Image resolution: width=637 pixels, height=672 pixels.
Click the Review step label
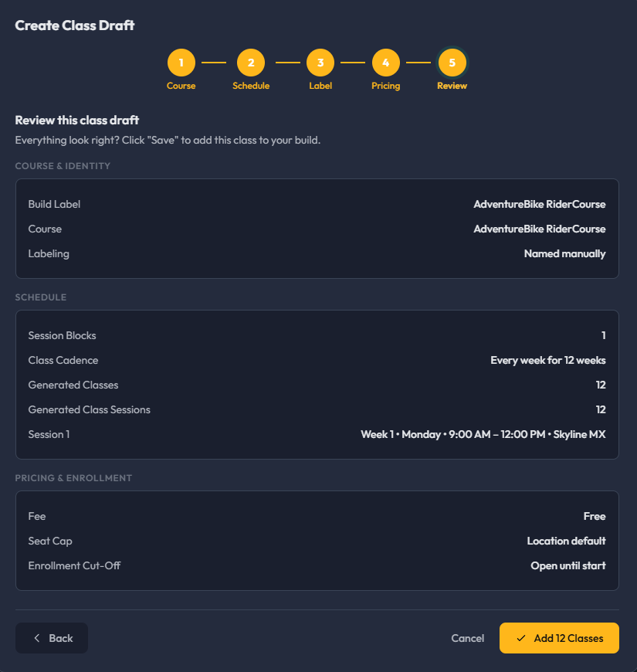coord(452,86)
